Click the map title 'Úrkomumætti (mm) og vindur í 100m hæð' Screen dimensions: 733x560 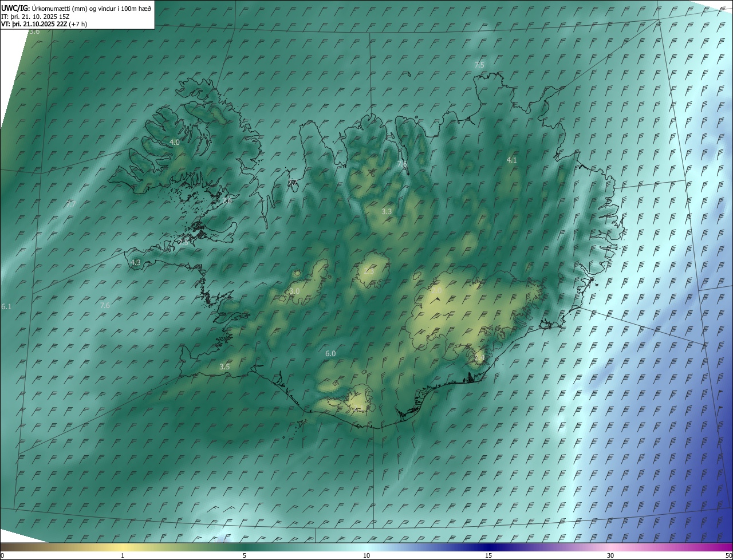click(x=92, y=8)
